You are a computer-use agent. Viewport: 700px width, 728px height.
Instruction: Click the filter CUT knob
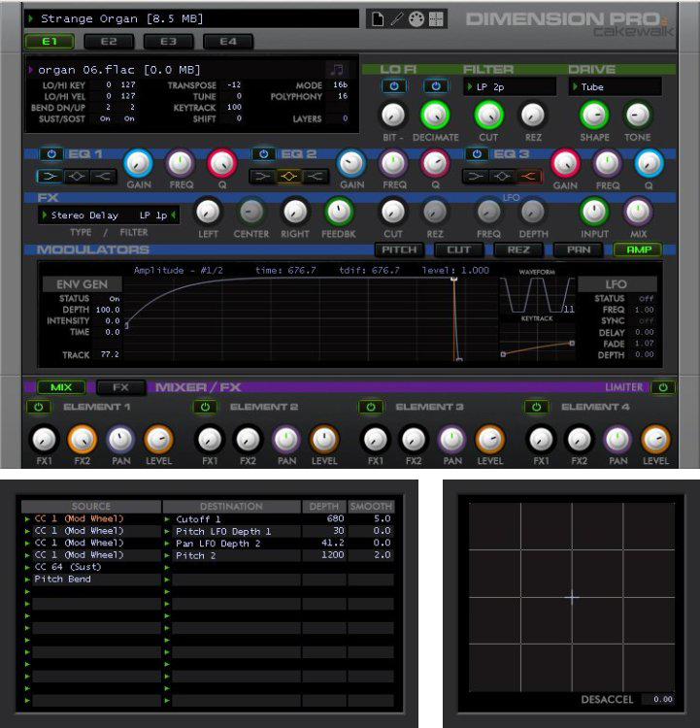pyautogui.click(x=488, y=116)
